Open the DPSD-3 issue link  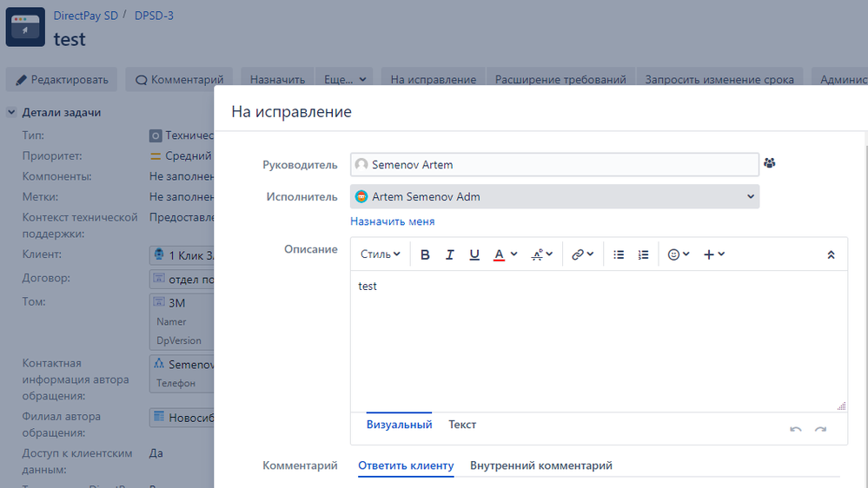tap(154, 16)
